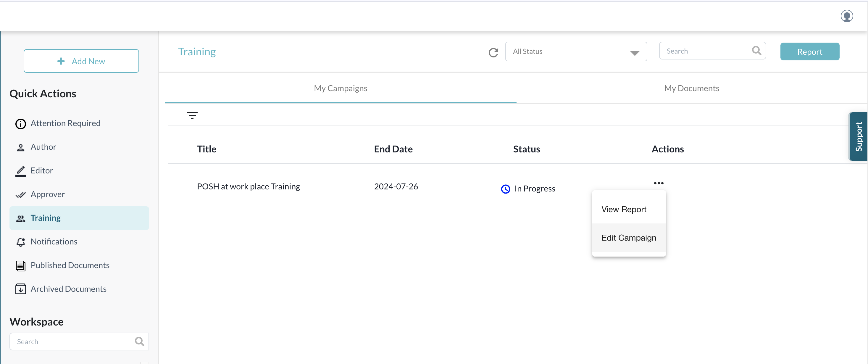
Task: Open Attention Required from Quick Actions
Action: coord(65,123)
